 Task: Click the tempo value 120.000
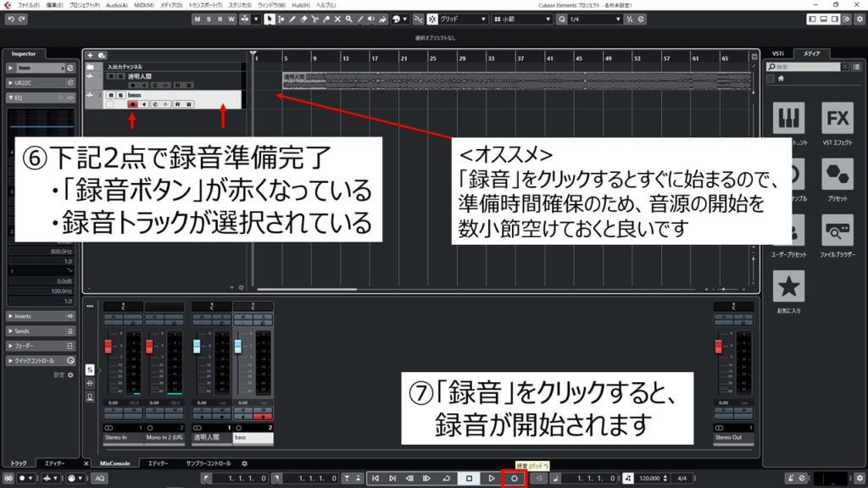[x=649, y=479]
